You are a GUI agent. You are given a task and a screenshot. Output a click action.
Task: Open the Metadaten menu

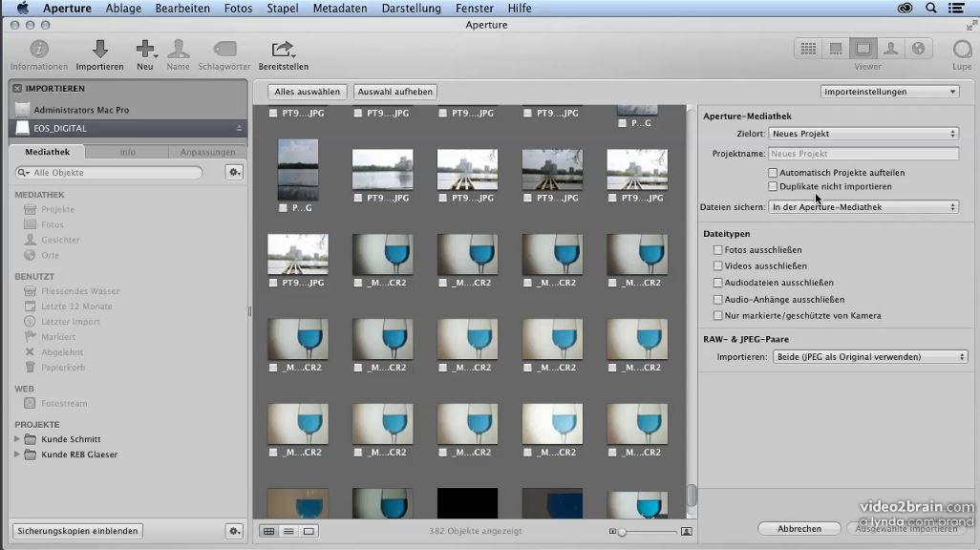(x=340, y=9)
